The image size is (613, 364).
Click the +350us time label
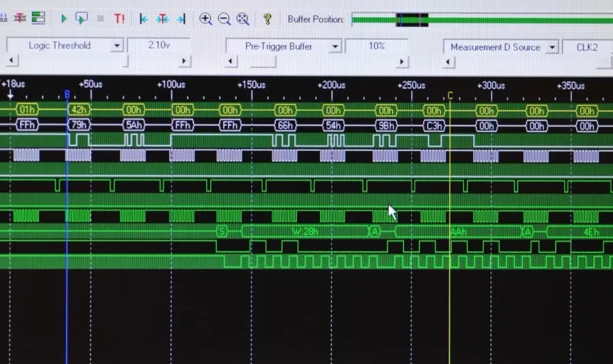coord(571,86)
